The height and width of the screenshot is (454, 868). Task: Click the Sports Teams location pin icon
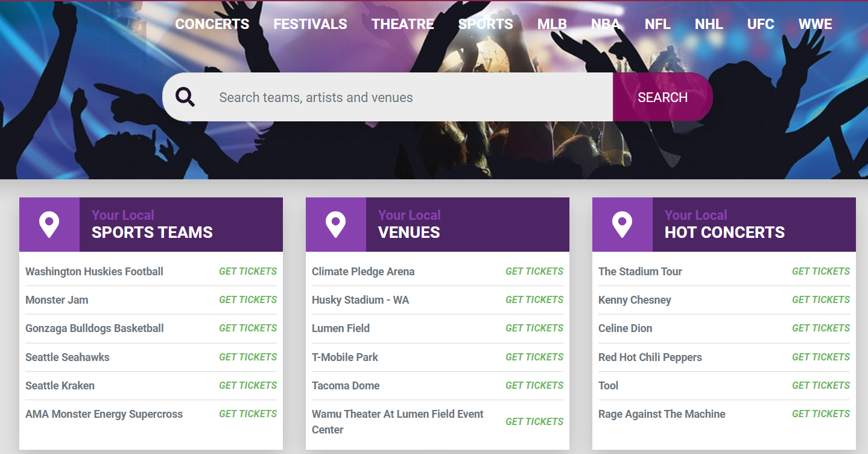coord(49,225)
